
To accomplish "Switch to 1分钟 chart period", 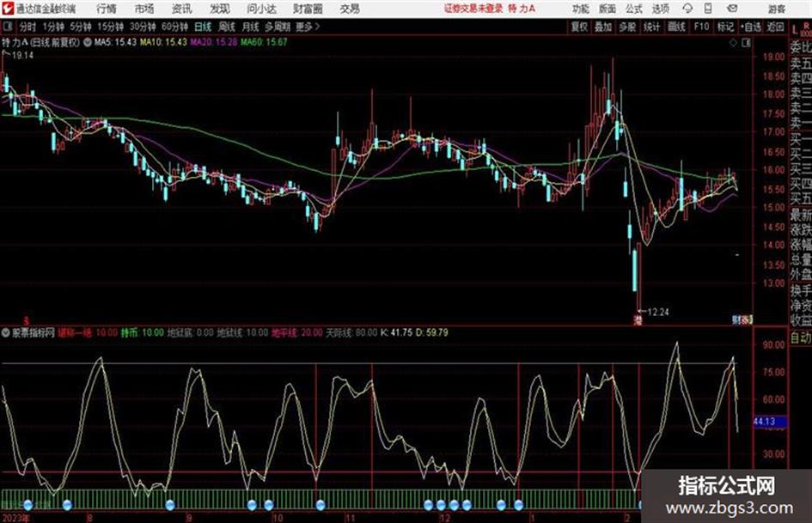I will pos(52,27).
